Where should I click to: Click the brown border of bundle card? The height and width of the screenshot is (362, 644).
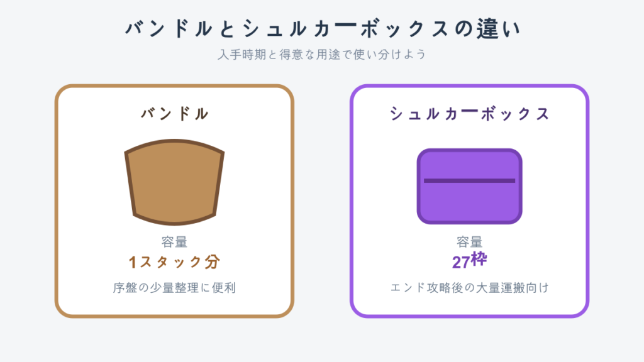(x=56, y=201)
